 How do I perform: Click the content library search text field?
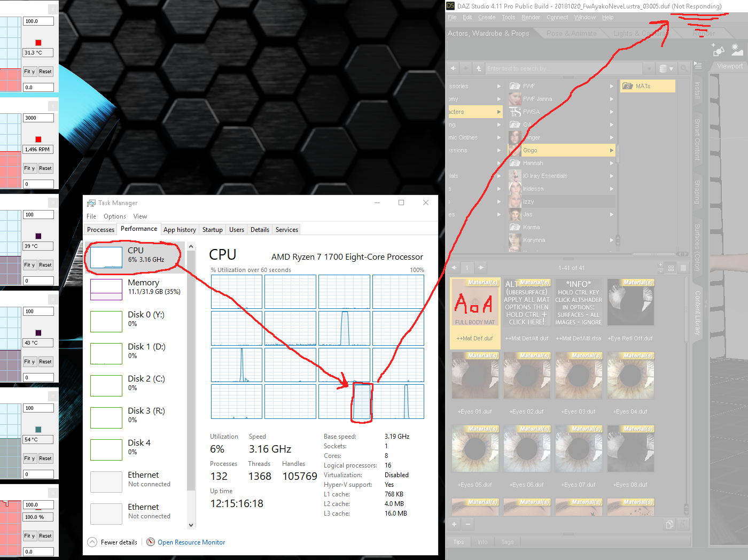(564, 68)
